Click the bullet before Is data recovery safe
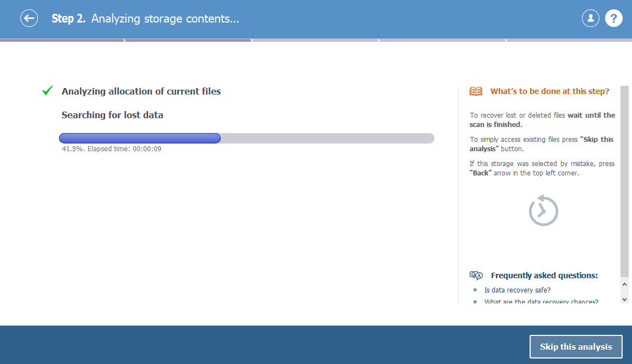This screenshot has width=632, height=364. pos(475,290)
